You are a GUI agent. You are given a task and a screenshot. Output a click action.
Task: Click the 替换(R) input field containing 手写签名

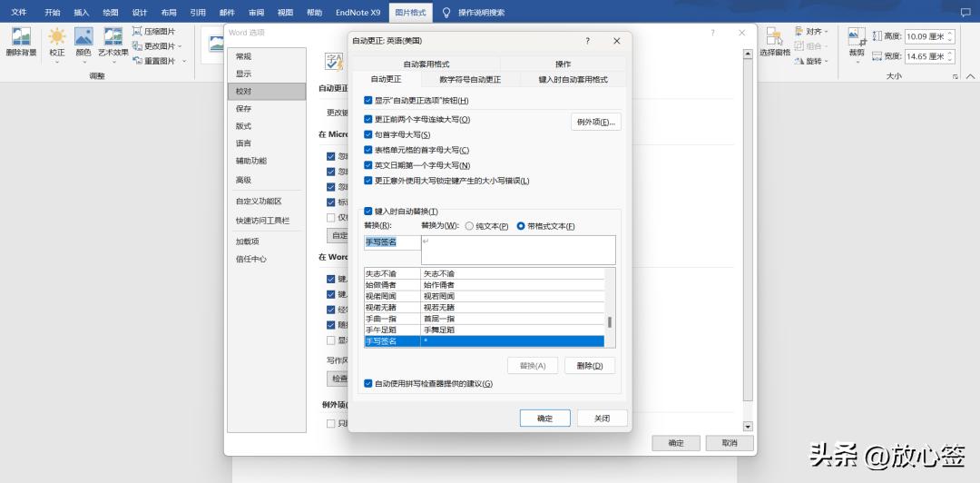[393, 242]
